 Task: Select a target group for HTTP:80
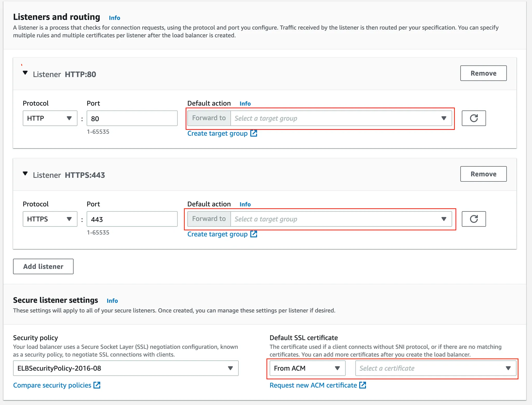[x=341, y=118]
